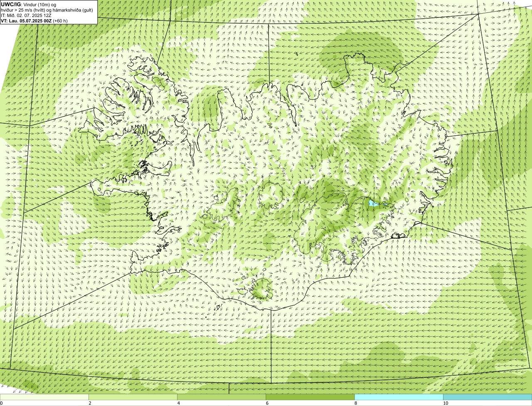Click the legend value label '10'
532x406 pixels.
tap(446, 403)
